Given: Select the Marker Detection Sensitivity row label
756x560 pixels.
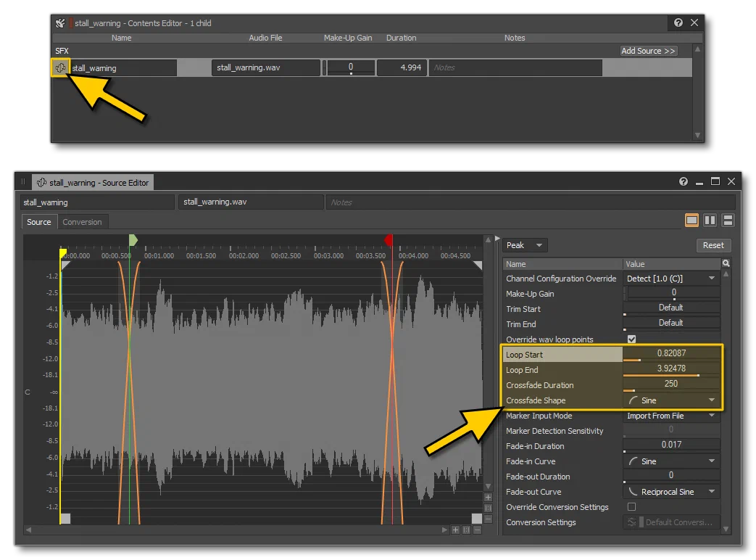Looking at the screenshot, I should (554, 431).
